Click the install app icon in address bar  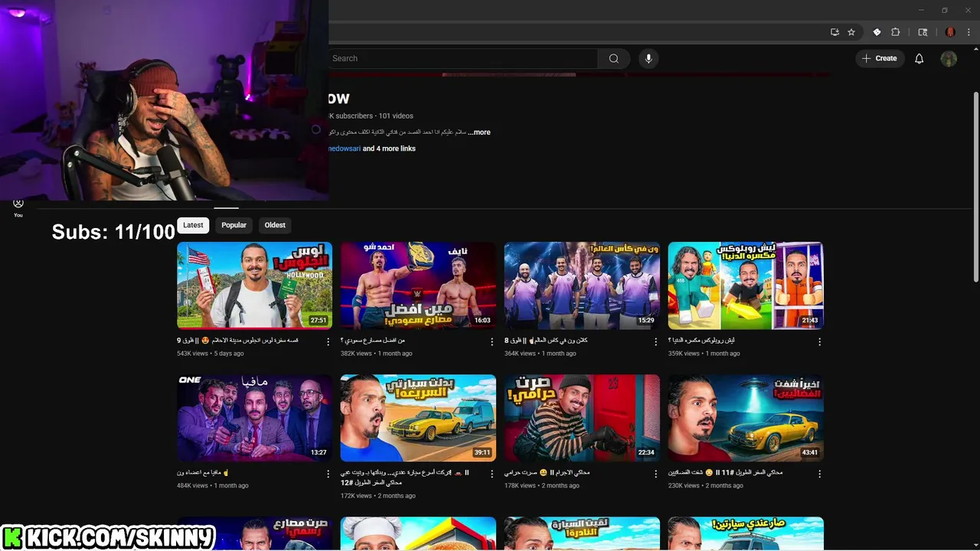(x=835, y=32)
